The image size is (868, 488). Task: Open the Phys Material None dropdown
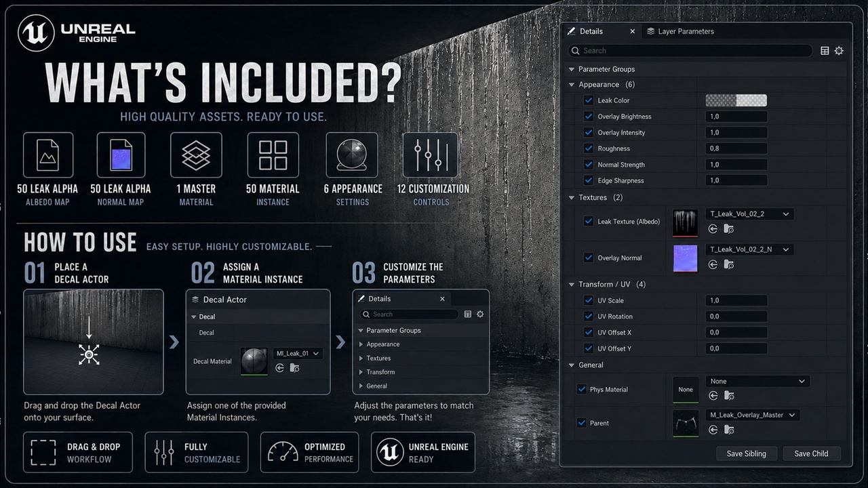point(757,382)
